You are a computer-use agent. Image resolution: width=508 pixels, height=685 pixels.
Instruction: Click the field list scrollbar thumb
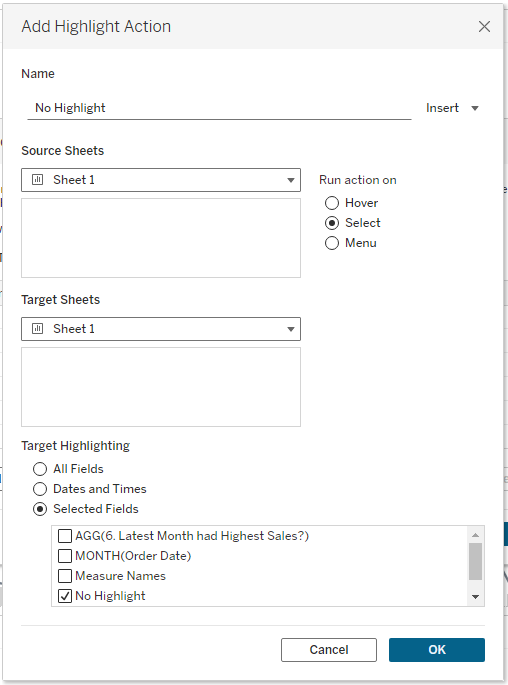coord(476,561)
